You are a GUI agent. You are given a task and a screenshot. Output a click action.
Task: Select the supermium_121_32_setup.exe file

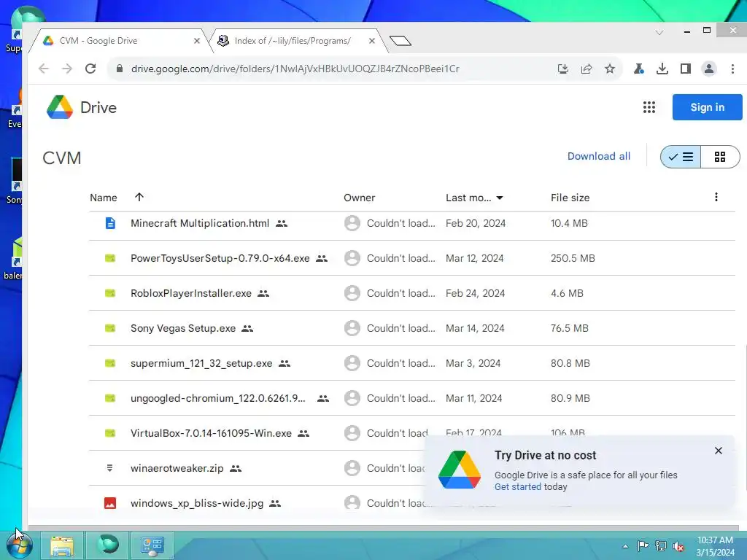point(201,363)
